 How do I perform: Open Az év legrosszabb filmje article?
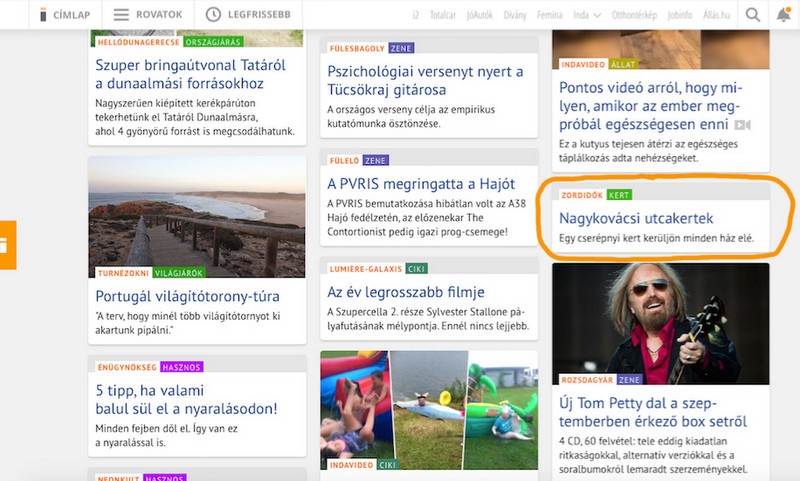coord(406,292)
